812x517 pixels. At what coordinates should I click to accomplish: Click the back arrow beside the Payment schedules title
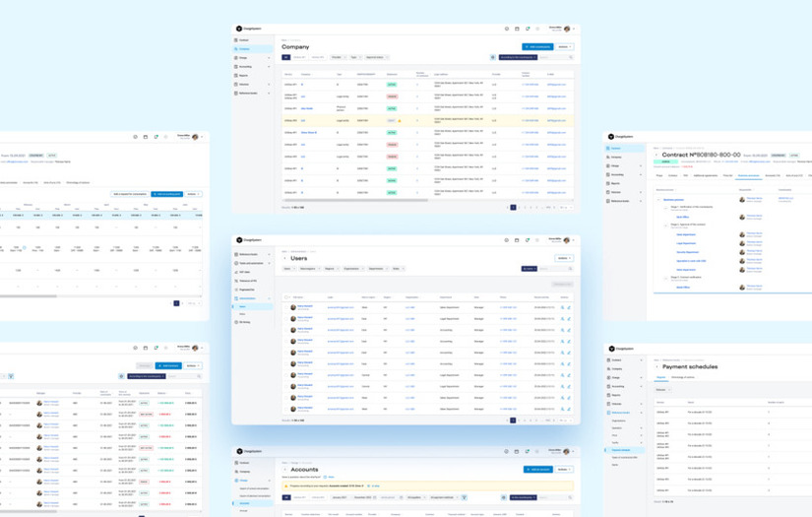pyautogui.click(x=656, y=366)
